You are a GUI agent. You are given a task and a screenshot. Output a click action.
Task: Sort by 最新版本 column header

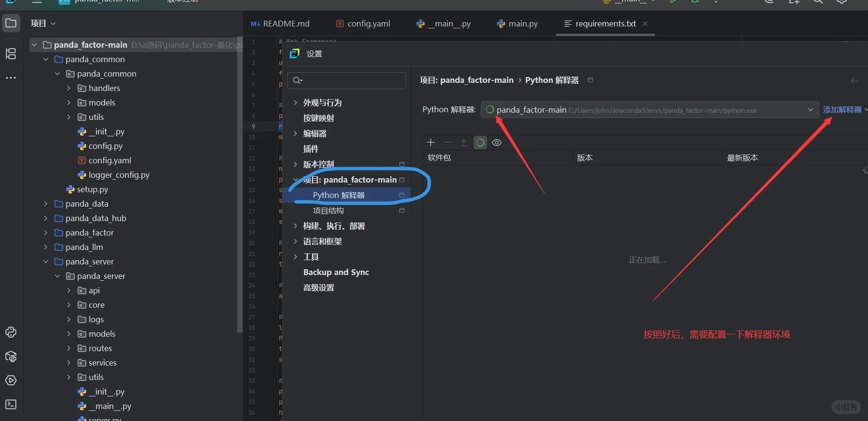pos(795,158)
